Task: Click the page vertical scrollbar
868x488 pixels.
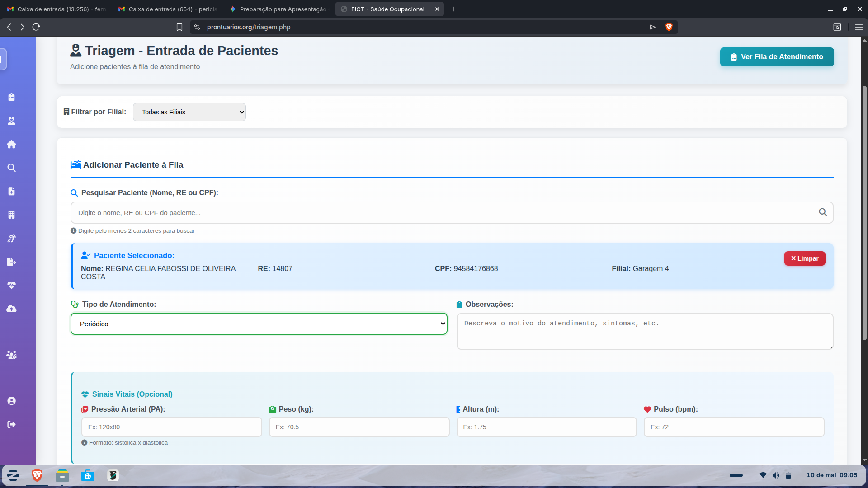Action: pyautogui.click(x=864, y=212)
